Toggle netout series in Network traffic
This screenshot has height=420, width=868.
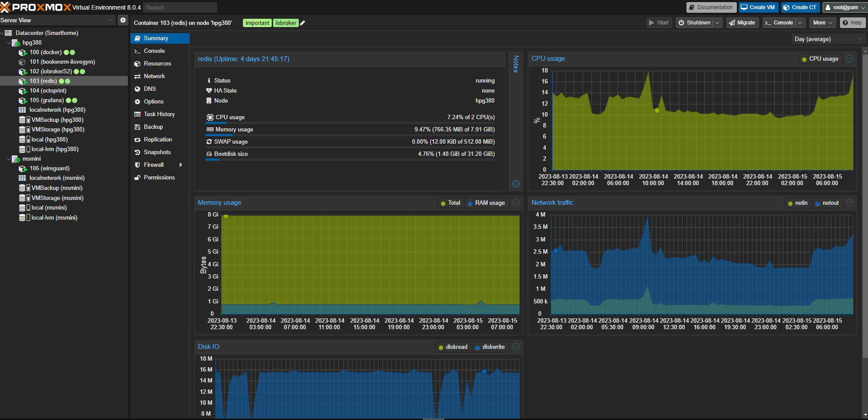coord(827,203)
